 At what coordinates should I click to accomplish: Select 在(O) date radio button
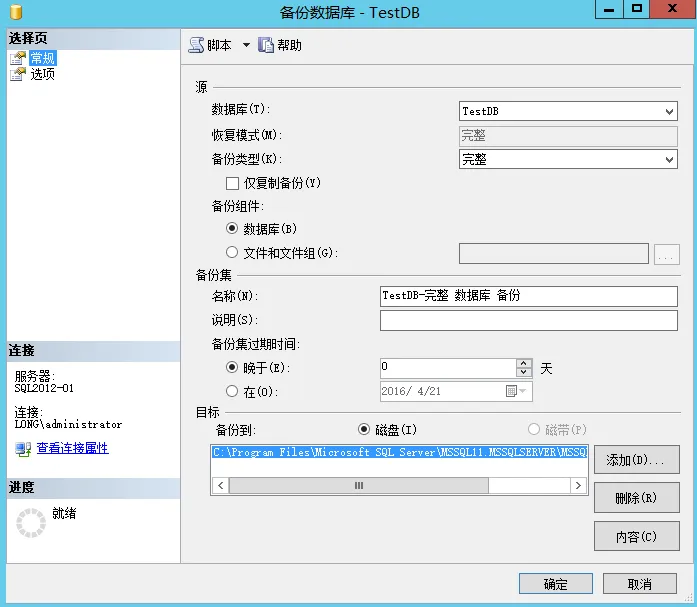pyautogui.click(x=232, y=391)
